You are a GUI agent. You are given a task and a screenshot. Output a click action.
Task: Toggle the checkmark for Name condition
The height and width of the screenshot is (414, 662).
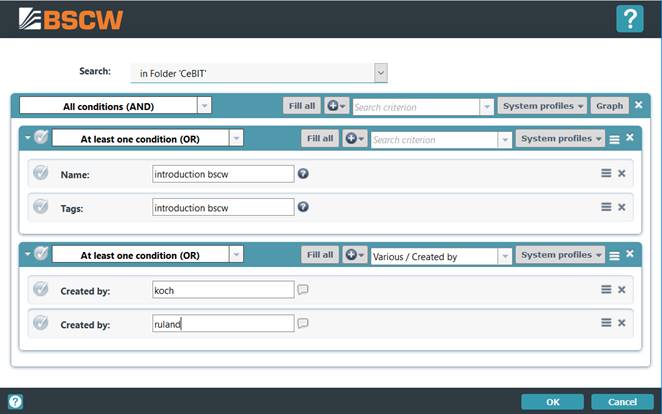point(41,173)
